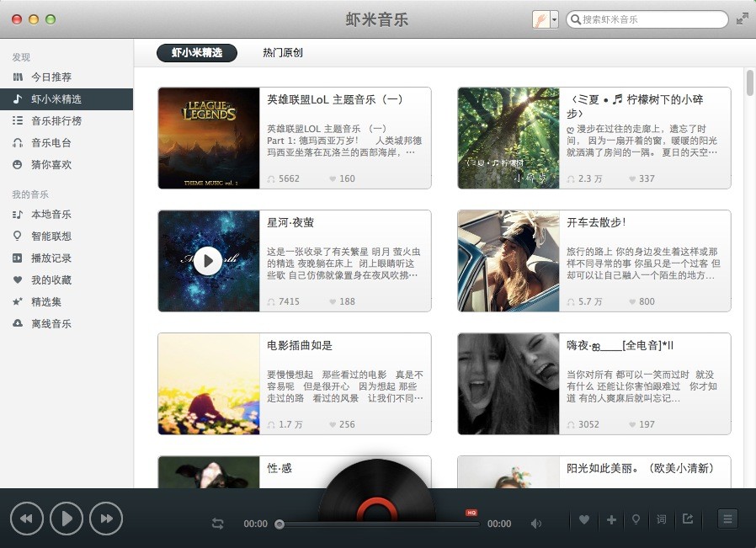Viewport: 756px width, 548px height.
Task: Open 今日推荐 in the sidebar
Action: pos(67,77)
